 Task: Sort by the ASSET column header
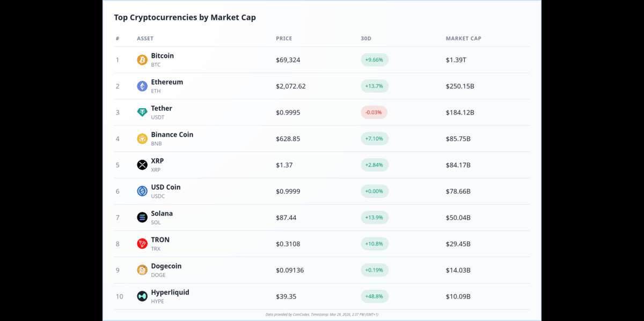[145, 39]
